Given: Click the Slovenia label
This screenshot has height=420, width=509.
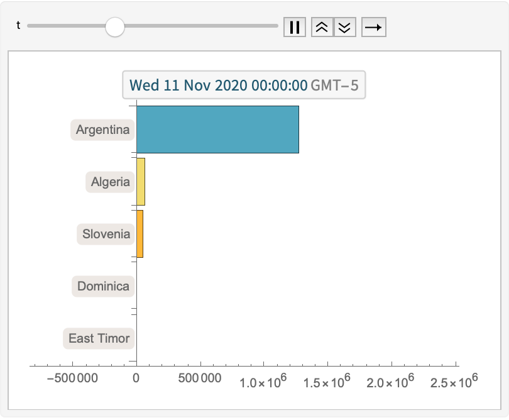Looking at the screenshot, I should [x=106, y=234].
